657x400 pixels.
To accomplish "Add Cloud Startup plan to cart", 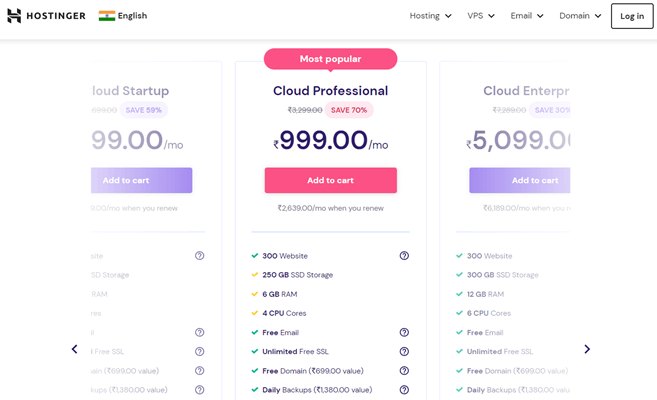I will (142, 181).
